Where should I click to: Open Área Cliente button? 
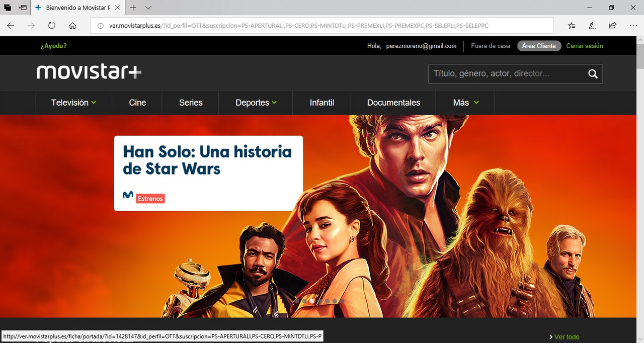tap(539, 46)
